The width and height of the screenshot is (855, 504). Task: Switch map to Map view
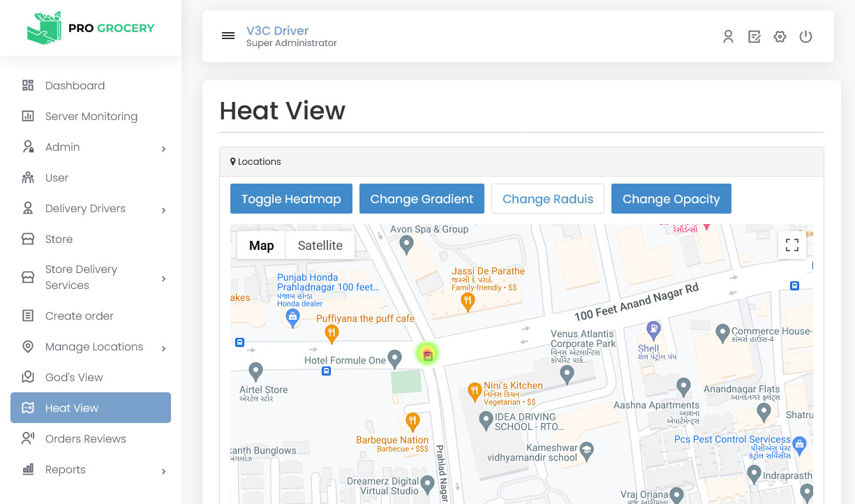point(262,245)
